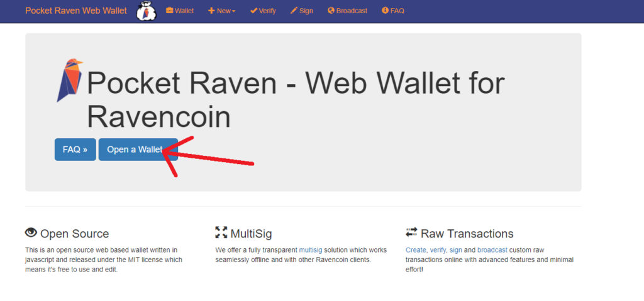
Task: Click the expand-arrows icon beside MultiSig
Action: click(x=221, y=233)
